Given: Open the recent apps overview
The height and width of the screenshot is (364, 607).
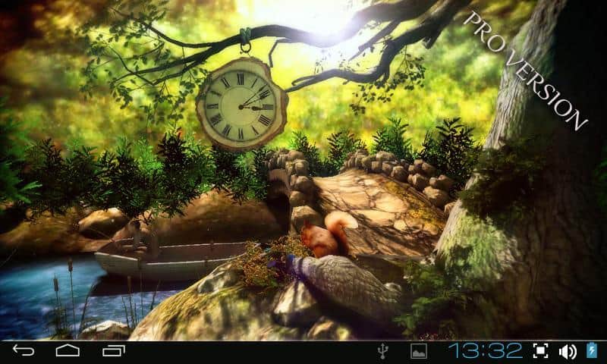Looking at the screenshot, I should 113,351.
